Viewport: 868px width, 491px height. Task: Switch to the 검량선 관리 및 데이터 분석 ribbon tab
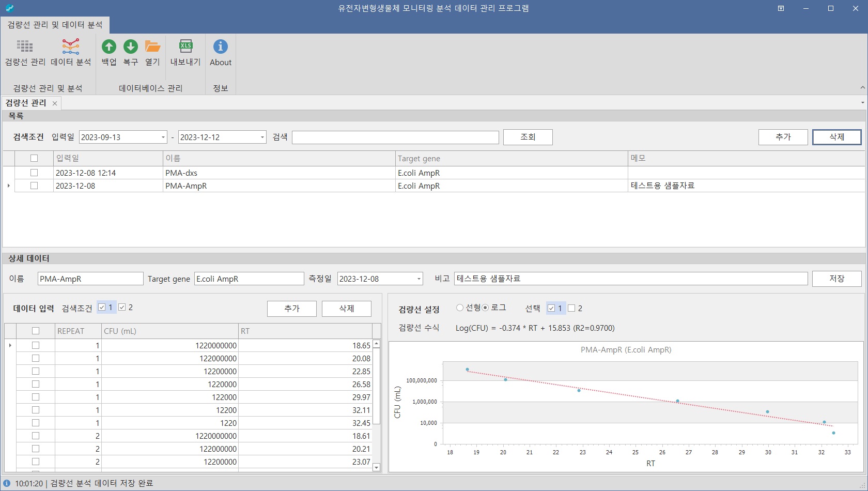click(x=55, y=25)
